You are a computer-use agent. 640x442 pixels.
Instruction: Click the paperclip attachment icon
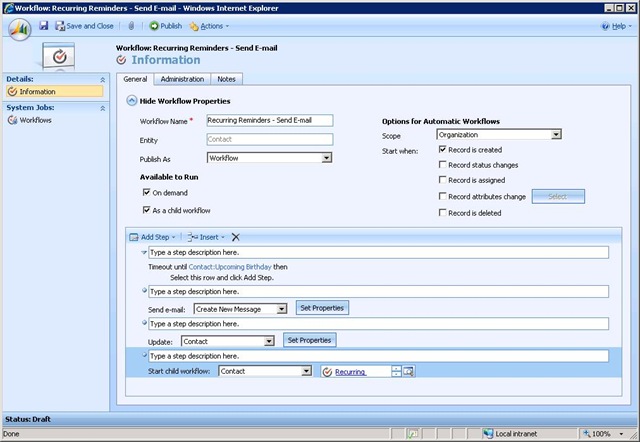click(132, 26)
